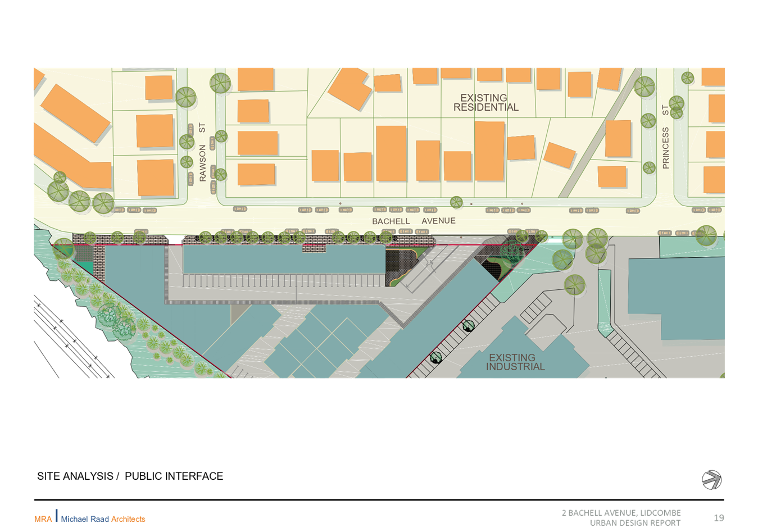Click the 2 Bachell Avenue, Lidcombe footer text
The height and width of the screenshot is (532, 767).
pos(621,513)
